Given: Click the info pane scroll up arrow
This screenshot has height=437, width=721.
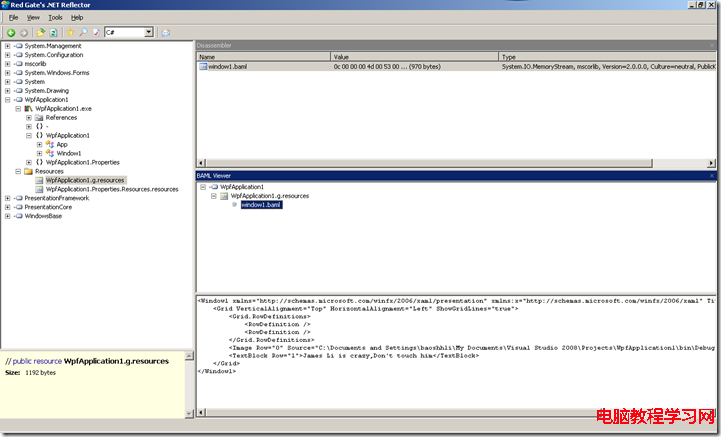Looking at the screenshot, I should (x=189, y=356).
